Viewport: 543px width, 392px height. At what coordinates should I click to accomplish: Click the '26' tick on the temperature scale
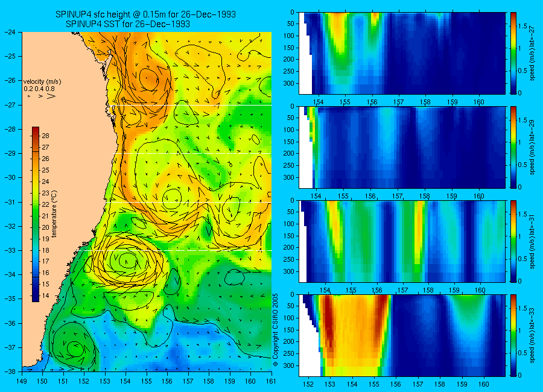click(46, 159)
